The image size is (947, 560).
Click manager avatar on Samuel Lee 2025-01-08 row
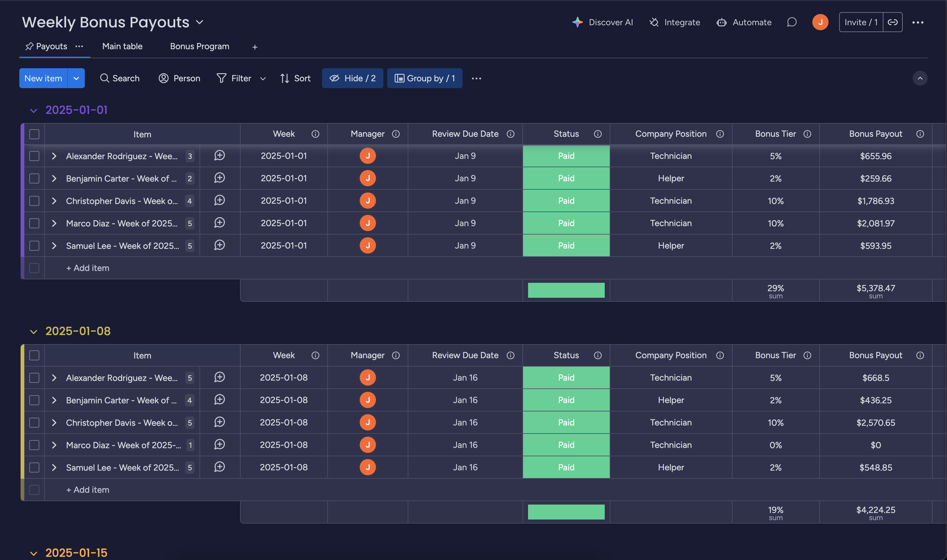[368, 467]
